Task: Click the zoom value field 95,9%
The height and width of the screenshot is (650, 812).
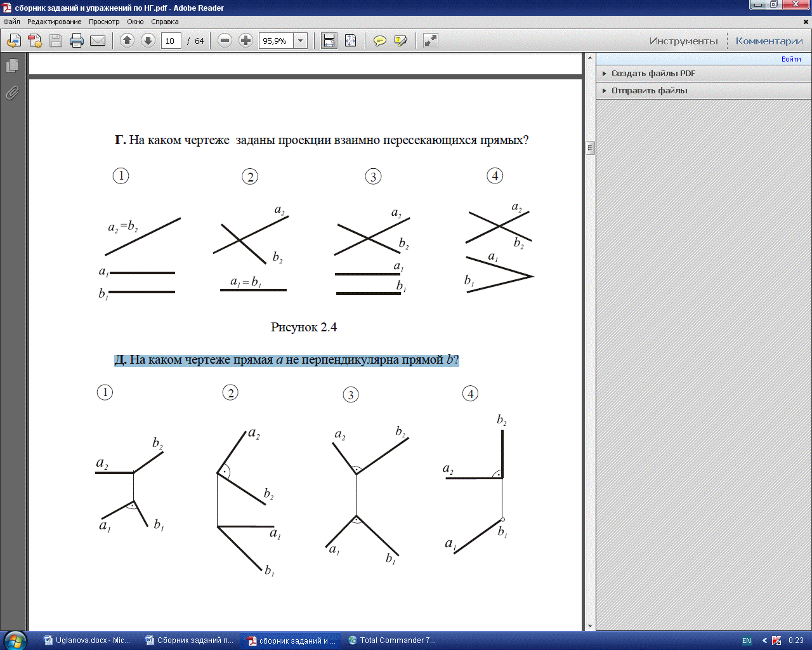Action: tap(276, 41)
